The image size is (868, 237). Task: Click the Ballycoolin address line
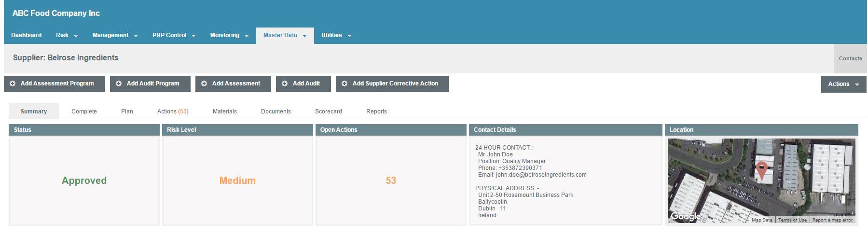[493, 202]
